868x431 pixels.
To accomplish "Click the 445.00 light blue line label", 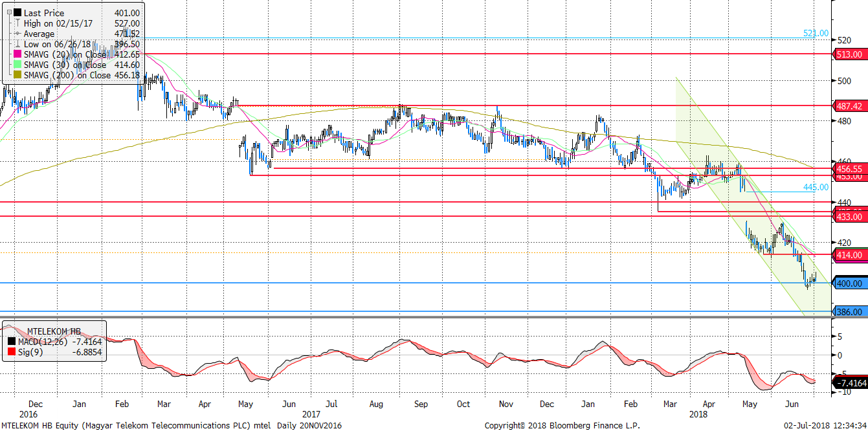I will (x=816, y=188).
